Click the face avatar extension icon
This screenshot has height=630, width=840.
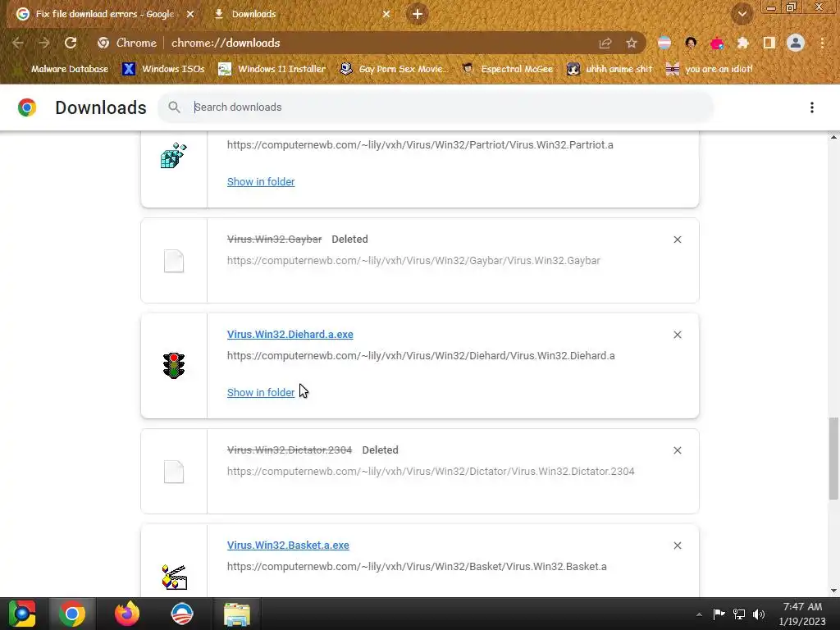pyautogui.click(x=691, y=43)
